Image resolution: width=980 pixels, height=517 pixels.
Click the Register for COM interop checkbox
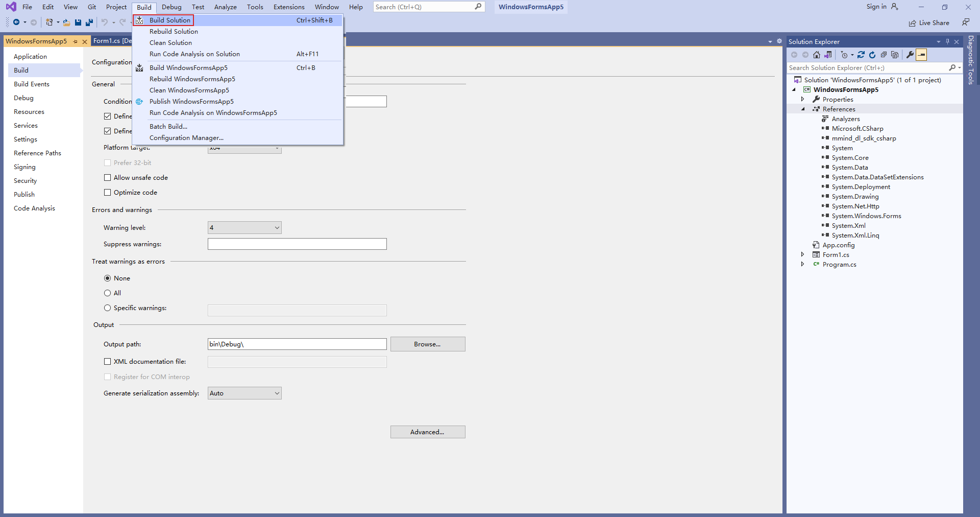(107, 377)
